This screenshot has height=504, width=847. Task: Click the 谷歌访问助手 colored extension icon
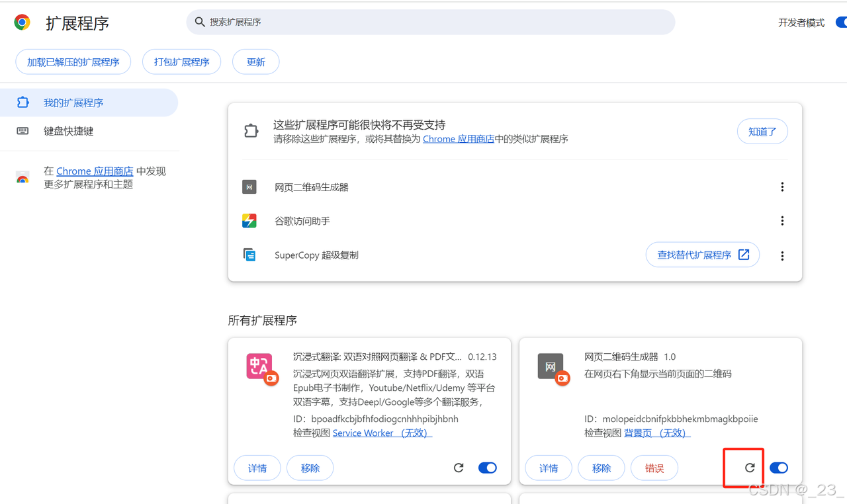click(x=249, y=220)
